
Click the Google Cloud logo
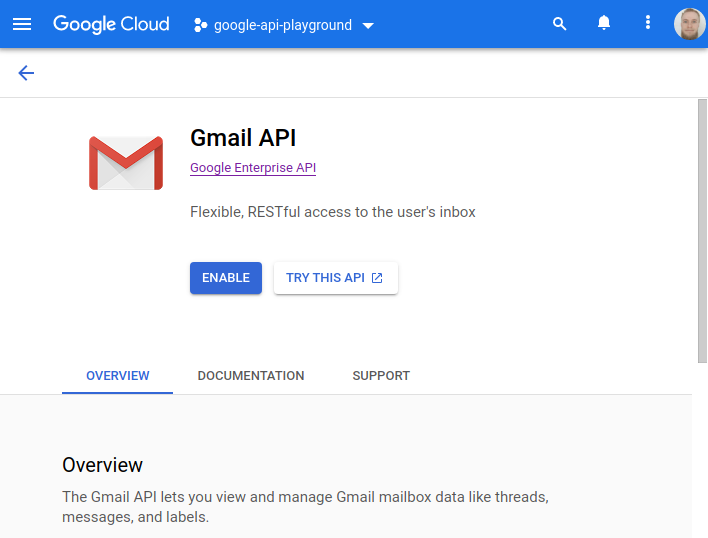[x=111, y=24]
